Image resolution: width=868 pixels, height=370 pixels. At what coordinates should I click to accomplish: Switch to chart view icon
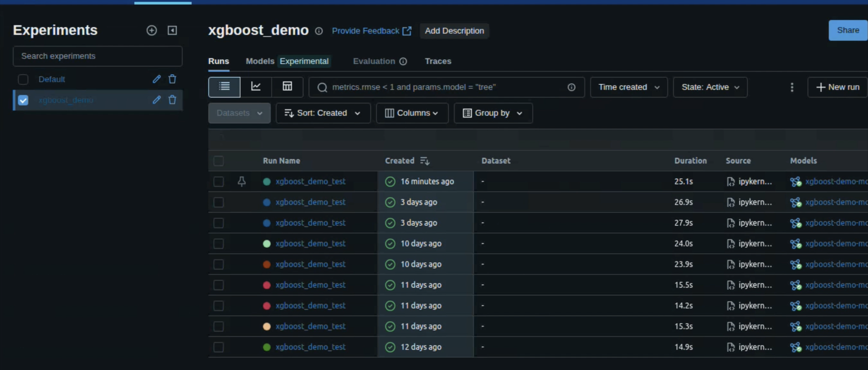click(256, 87)
